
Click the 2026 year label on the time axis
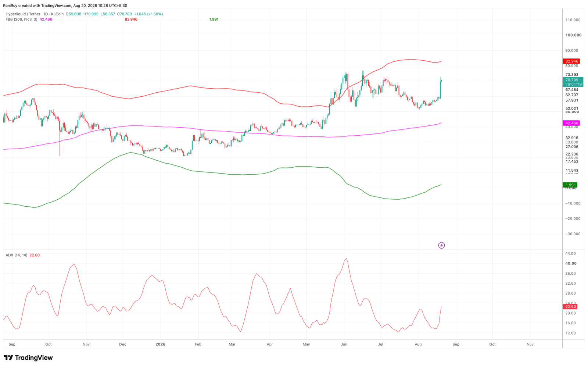pos(161,345)
